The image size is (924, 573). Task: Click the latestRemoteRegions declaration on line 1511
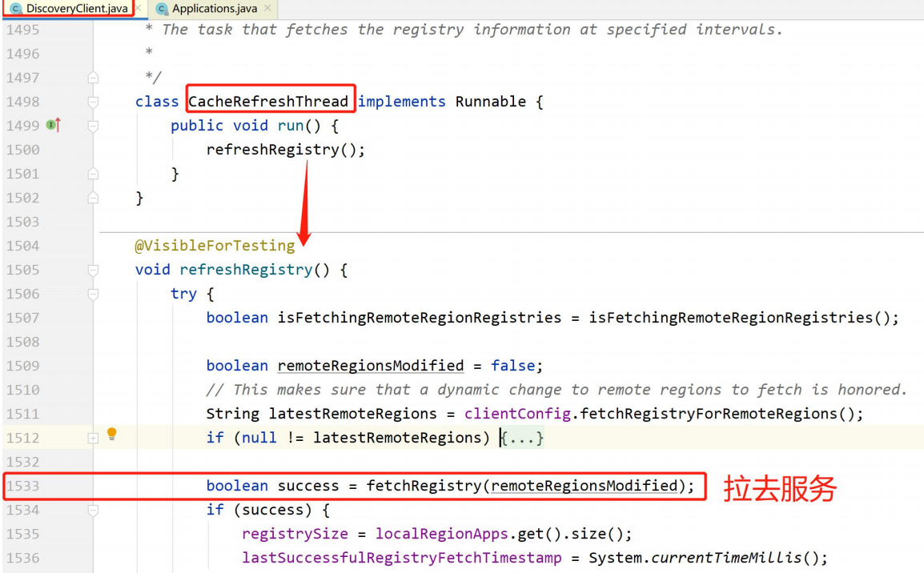click(352, 414)
